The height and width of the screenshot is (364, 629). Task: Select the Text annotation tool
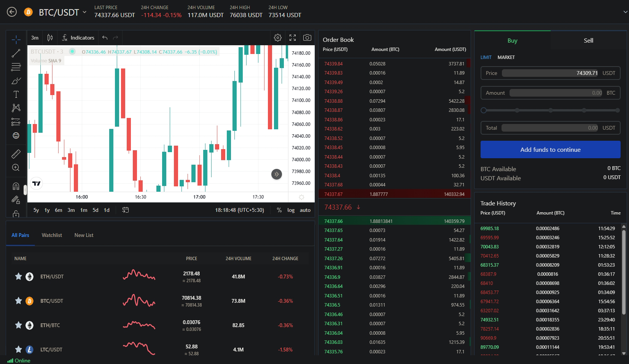tap(16, 94)
